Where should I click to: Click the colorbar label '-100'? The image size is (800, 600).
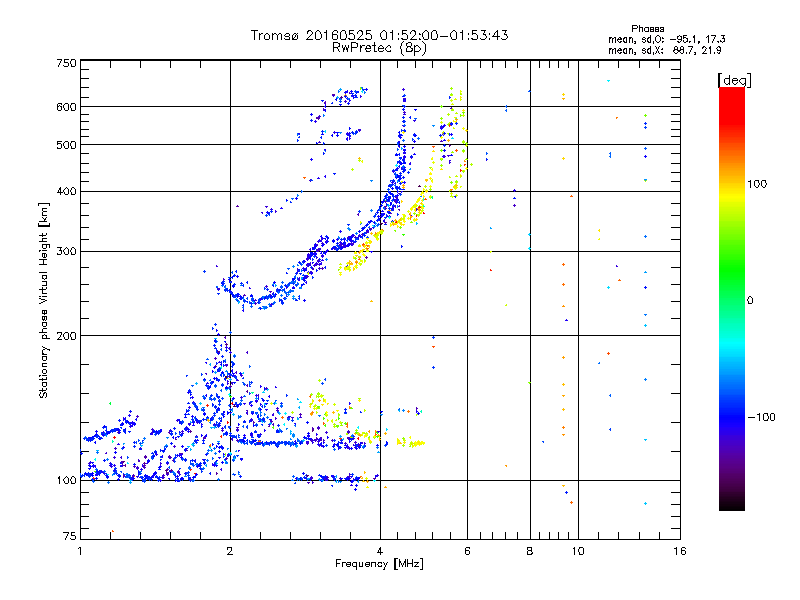[761, 417]
